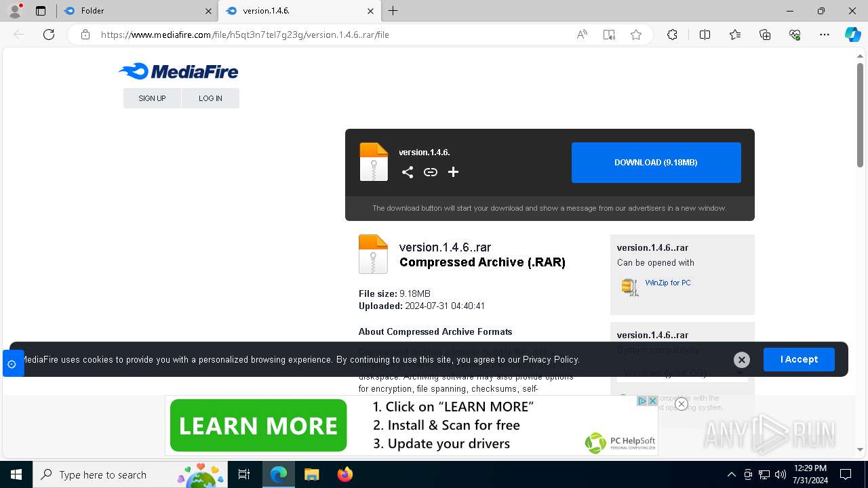Open the notifications center icon
868x488 pixels.
pos(846,474)
